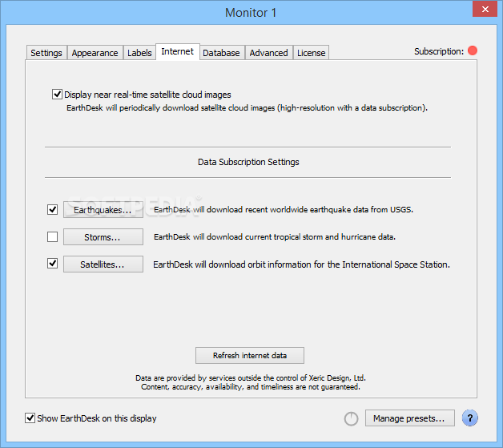Toggle Show EarthDesk on this display
This screenshot has height=448, width=503.
point(30,418)
